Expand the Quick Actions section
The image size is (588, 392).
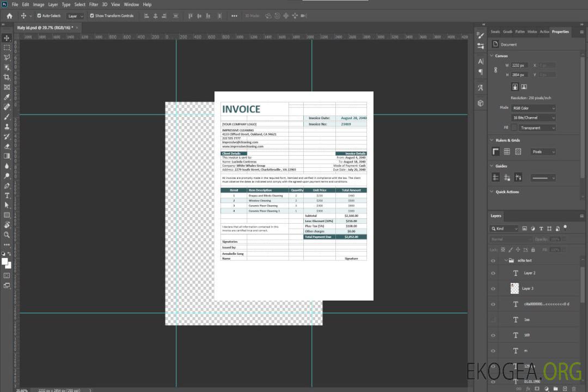[x=492, y=192]
